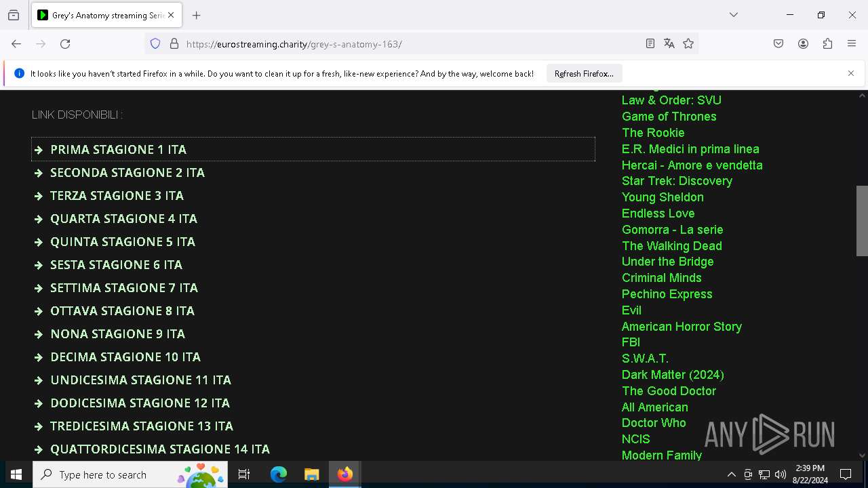Click taskbar search box
This screenshot has width=868, height=488.
130,474
